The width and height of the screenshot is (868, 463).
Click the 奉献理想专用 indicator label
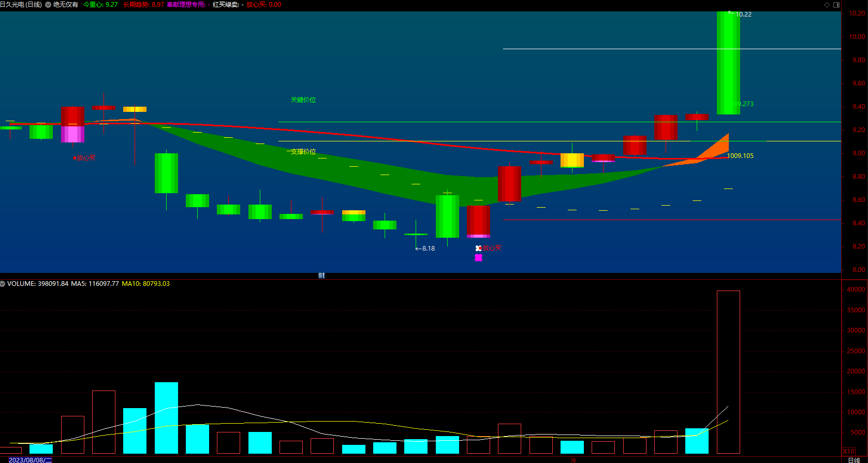coord(186,5)
